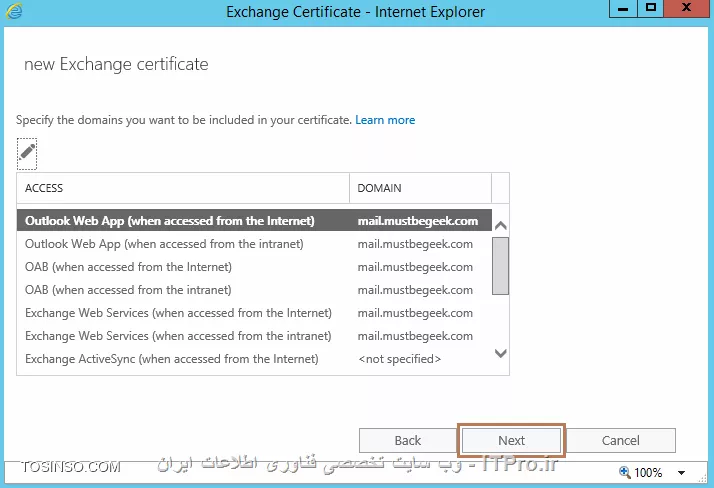Viewport: 714px width, 488px height.
Task: Select Outlook Web App (from the intranet) row
Action: tap(254, 244)
